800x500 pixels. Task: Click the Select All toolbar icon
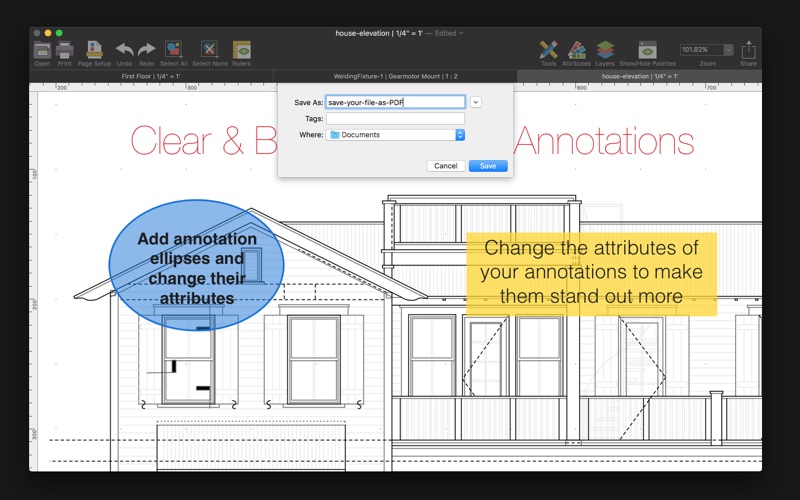point(173,49)
